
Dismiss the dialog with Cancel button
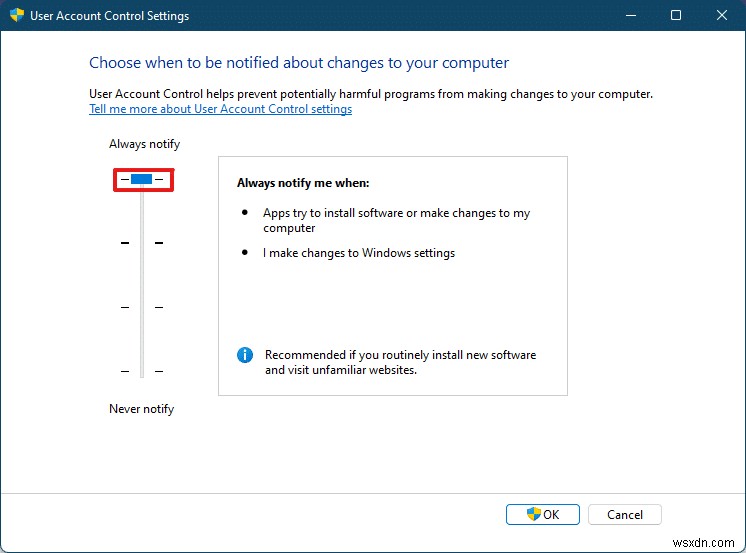[625, 514]
